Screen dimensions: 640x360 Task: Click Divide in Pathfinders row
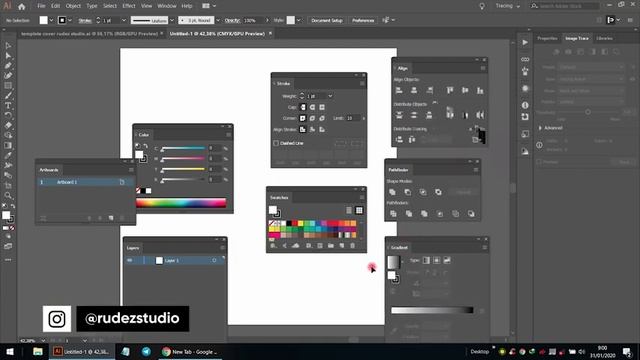(393, 213)
